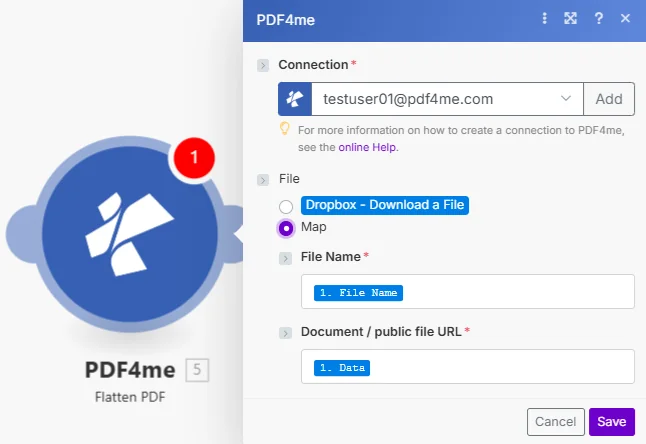This screenshot has height=444, width=646.
Task: Click the Dropbox - Download a File label
Action: point(385,205)
